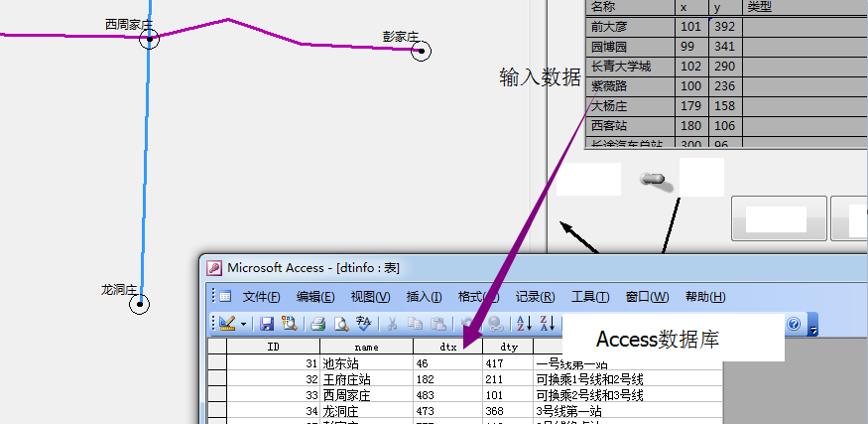The height and width of the screenshot is (424, 868).
Task: Run the Spelling check icon
Action: click(x=363, y=324)
